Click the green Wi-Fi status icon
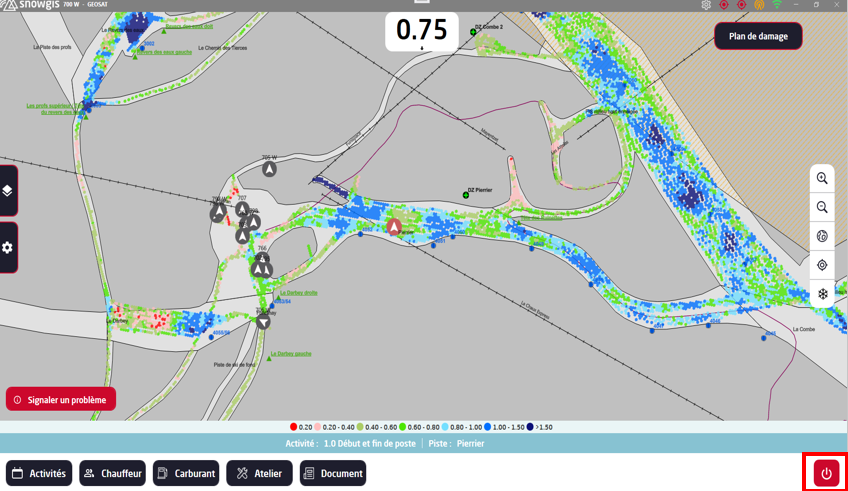Image resolution: width=848 pixels, height=491 pixels. 777,5
